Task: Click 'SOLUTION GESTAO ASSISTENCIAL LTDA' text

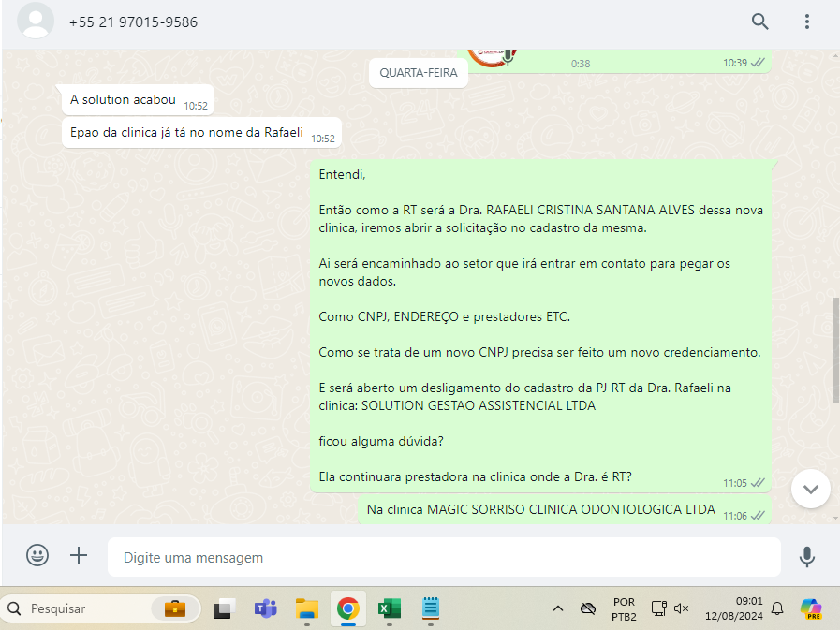Action: [479, 405]
